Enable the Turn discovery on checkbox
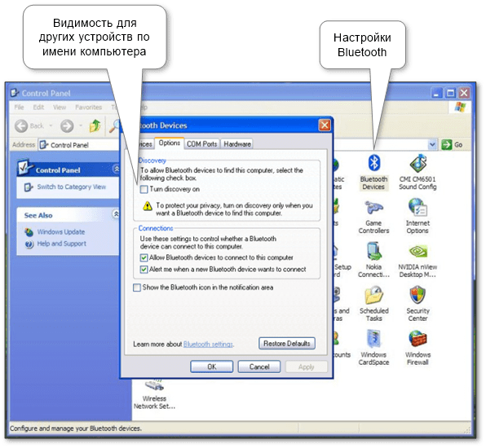Viewport: 486px width, 448px height. (x=144, y=189)
